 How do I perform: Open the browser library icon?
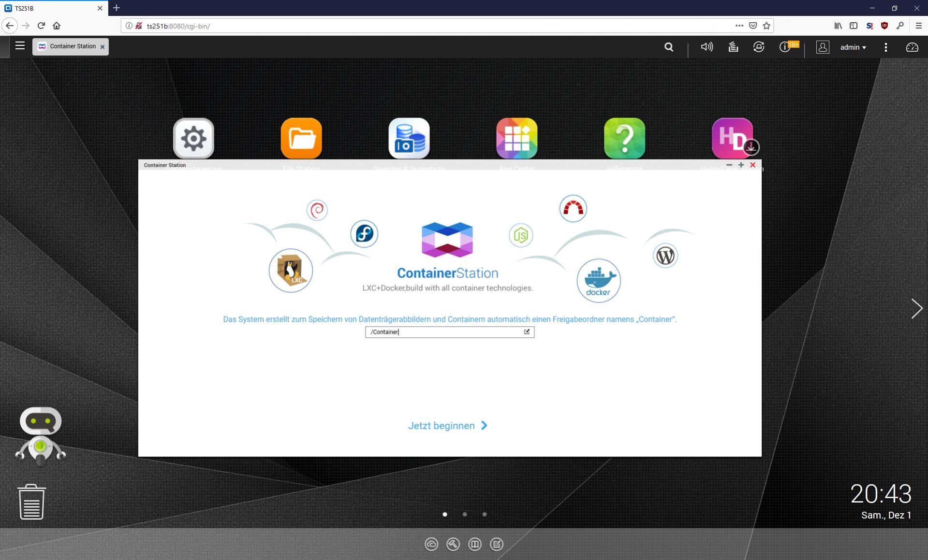838,26
